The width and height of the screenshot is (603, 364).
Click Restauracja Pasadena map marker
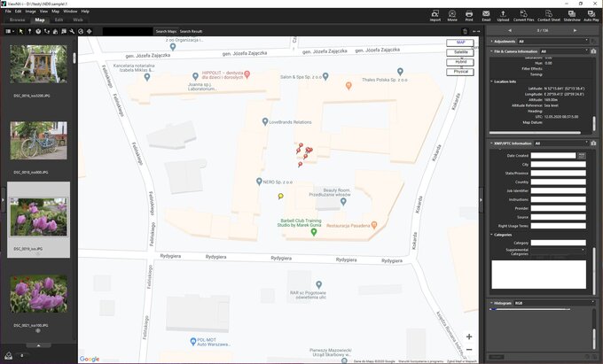[374, 225]
